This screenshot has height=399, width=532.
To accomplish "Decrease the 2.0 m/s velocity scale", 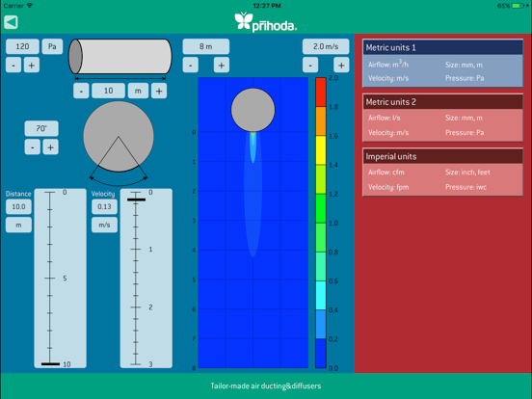I will click(310, 66).
